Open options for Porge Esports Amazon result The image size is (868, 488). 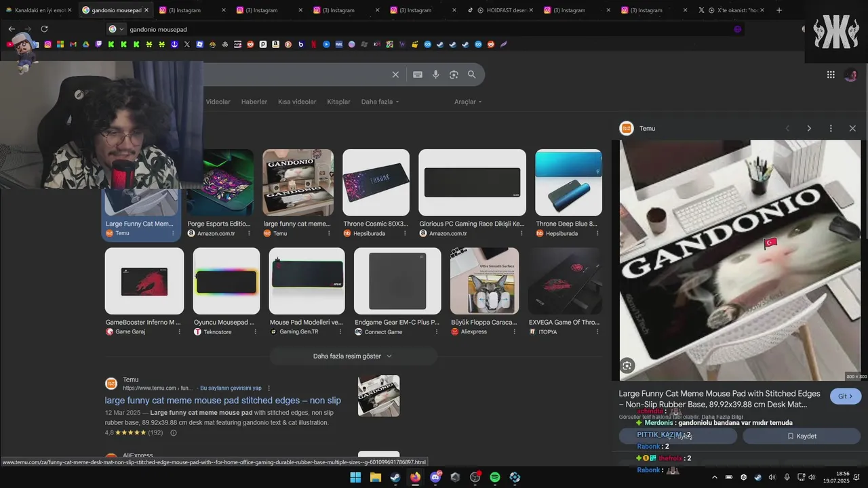[249, 233]
